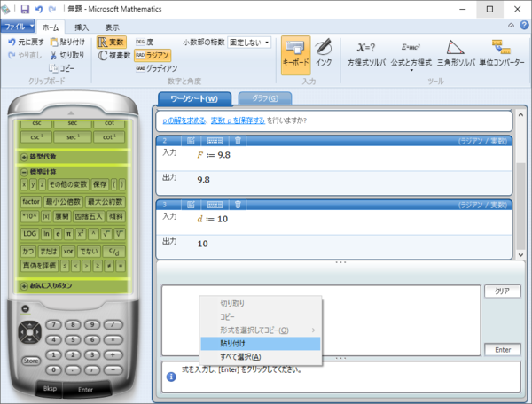The width and height of the screenshot is (532, 404).
Task: Click the Save icon in title bar
Action: click(25, 9)
